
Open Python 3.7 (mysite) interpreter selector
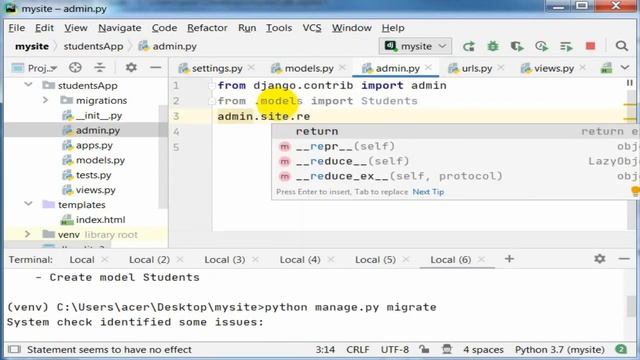pos(560,350)
